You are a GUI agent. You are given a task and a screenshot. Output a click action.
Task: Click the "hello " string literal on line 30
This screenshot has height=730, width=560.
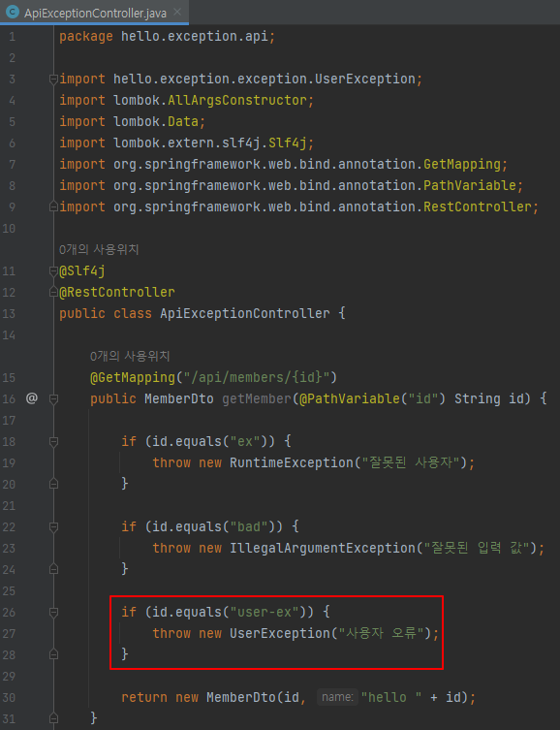391,697
